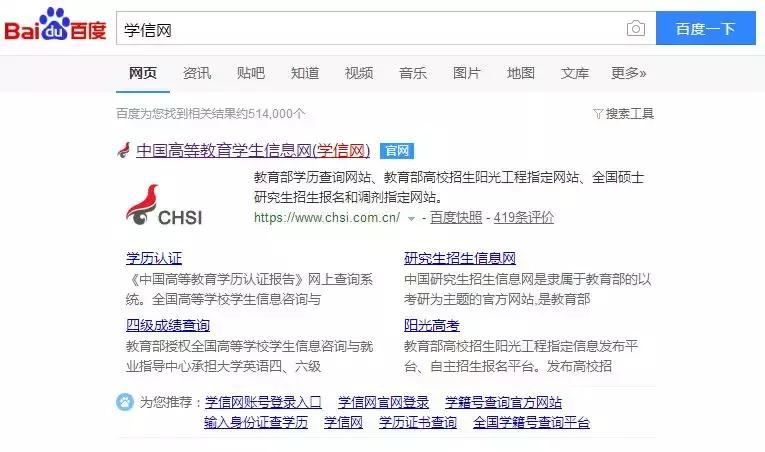Click suggestion 学信网账号登录入口
This screenshot has height=452, width=765.
pyautogui.click(x=263, y=402)
